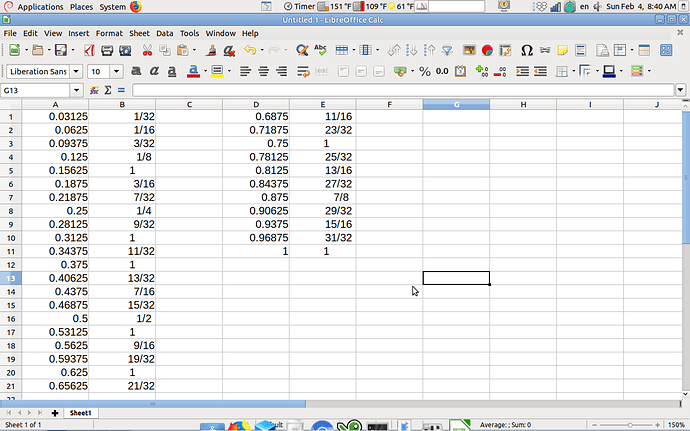This screenshot has height=431, width=690.
Task: Toggle wrap text
Action: click(303, 71)
